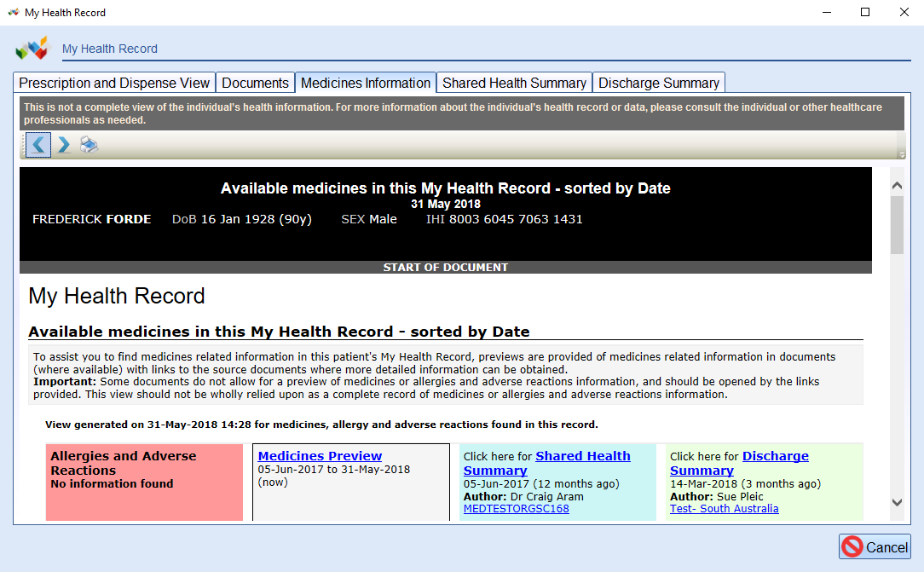Switch to the Shared Health Summary tab
Image resolution: width=924 pixels, height=572 pixels.
click(x=513, y=83)
